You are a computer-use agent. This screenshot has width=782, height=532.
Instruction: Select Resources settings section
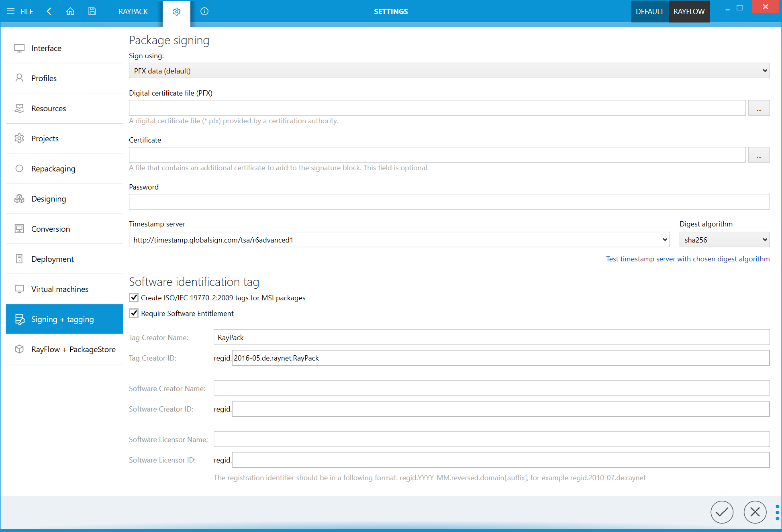[64, 108]
